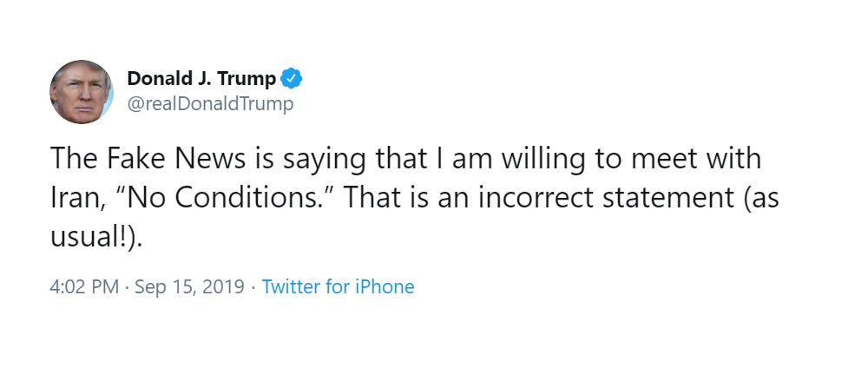The image size is (868, 381).
Task: Click the blue verified checkmark badge
Action: tap(291, 79)
